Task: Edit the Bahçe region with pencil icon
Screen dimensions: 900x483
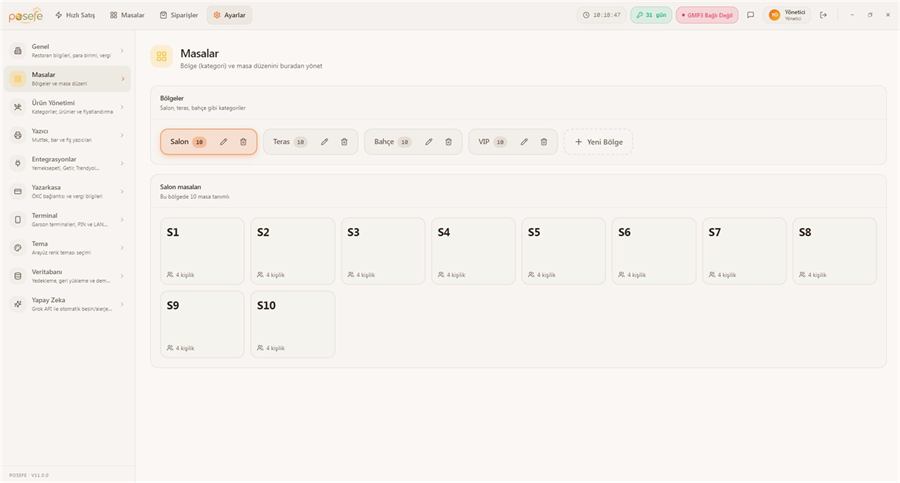Action: click(429, 142)
